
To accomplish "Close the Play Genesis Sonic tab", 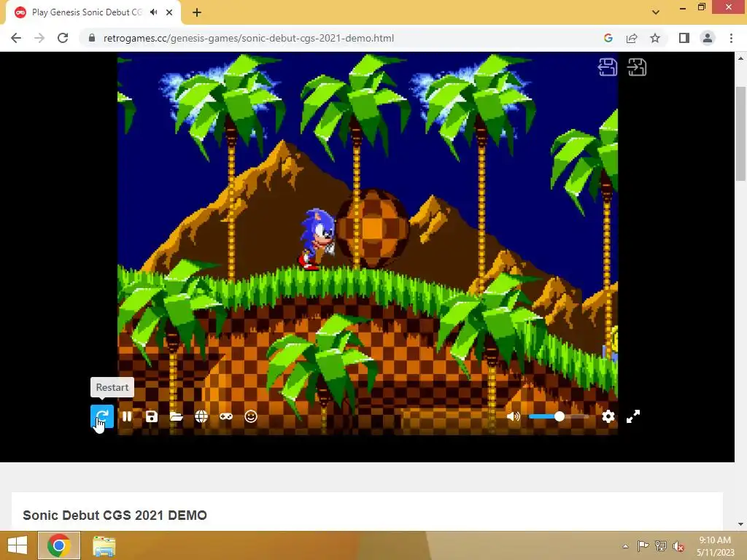I will pos(169,12).
